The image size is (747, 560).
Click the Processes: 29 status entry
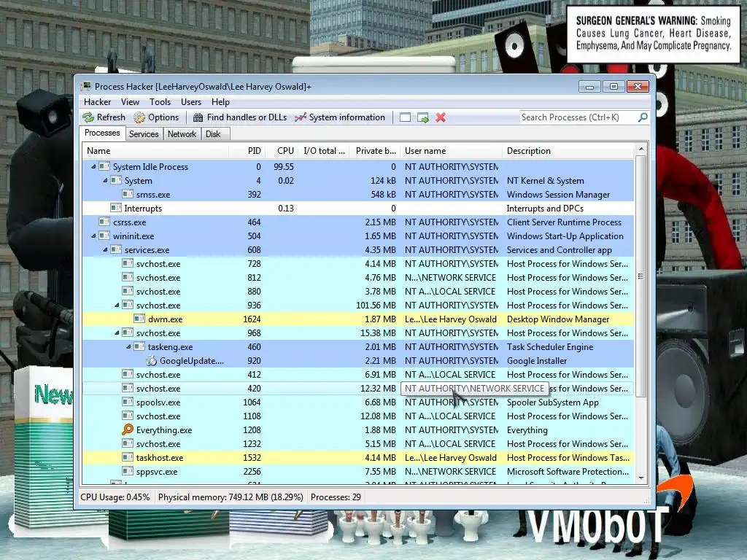click(x=336, y=497)
